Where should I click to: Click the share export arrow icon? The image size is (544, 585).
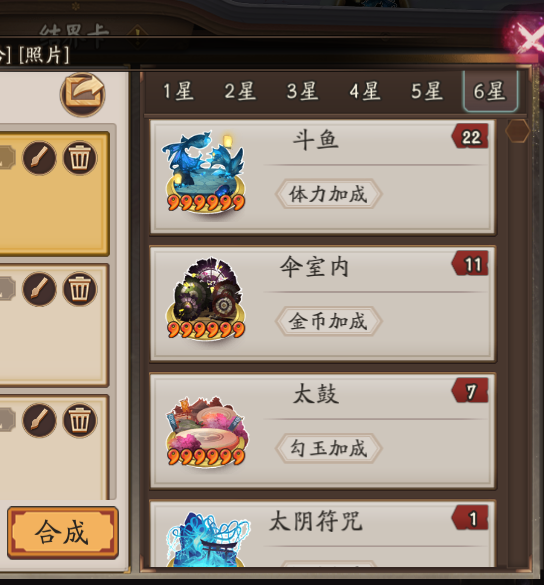coord(82,94)
